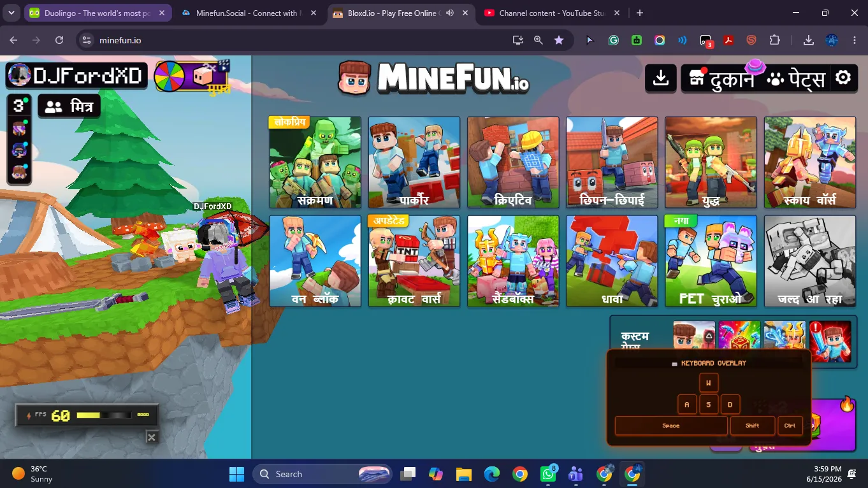Launch the स्काय वॉर्स game mode
This screenshot has height=488, width=868.
tap(810, 162)
